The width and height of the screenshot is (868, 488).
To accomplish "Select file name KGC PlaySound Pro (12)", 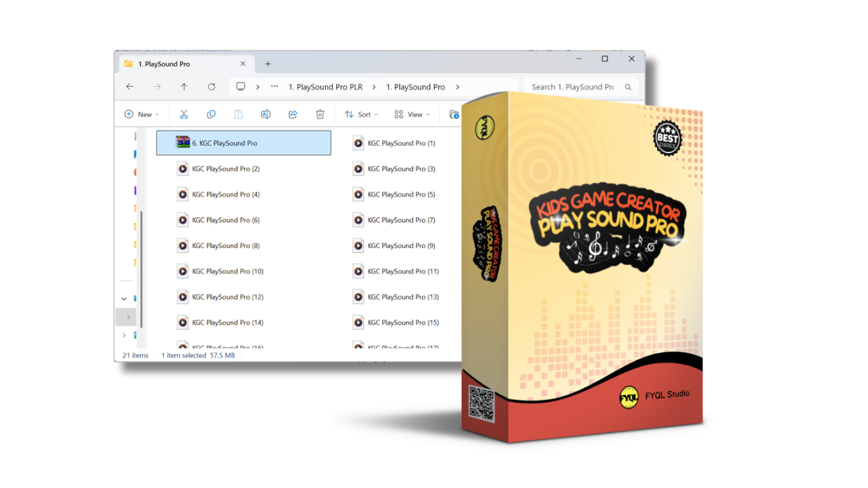I will pos(228,297).
